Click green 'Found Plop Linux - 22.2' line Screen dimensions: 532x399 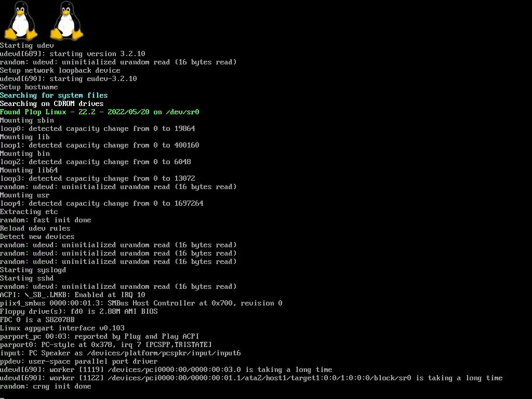click(100, 112)
